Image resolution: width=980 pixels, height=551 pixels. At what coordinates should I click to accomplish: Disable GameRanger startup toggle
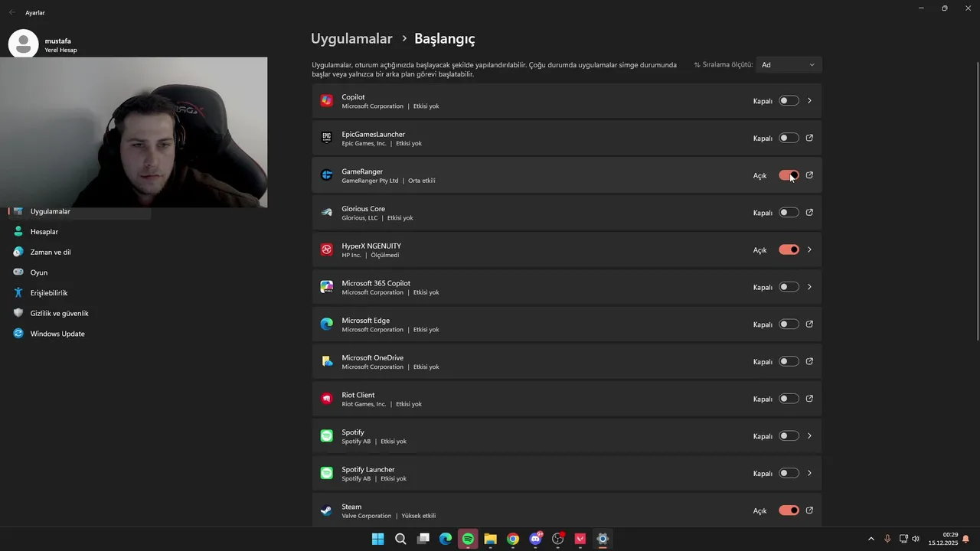pos(789,175)
